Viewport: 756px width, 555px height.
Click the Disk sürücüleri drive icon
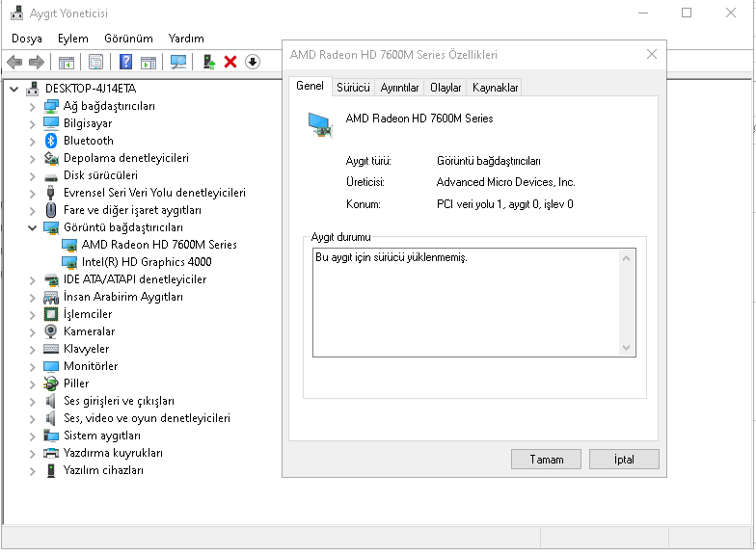pos(50,177)
